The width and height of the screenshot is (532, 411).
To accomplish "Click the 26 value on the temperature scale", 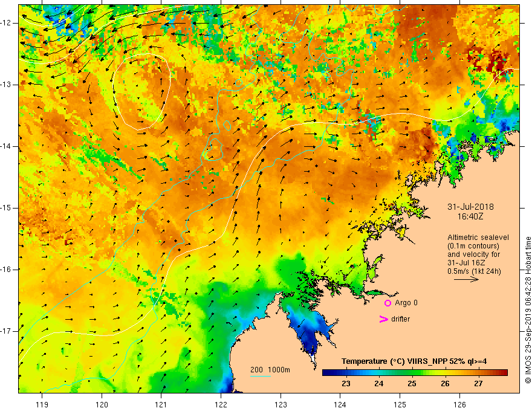I will click(445, 384).
